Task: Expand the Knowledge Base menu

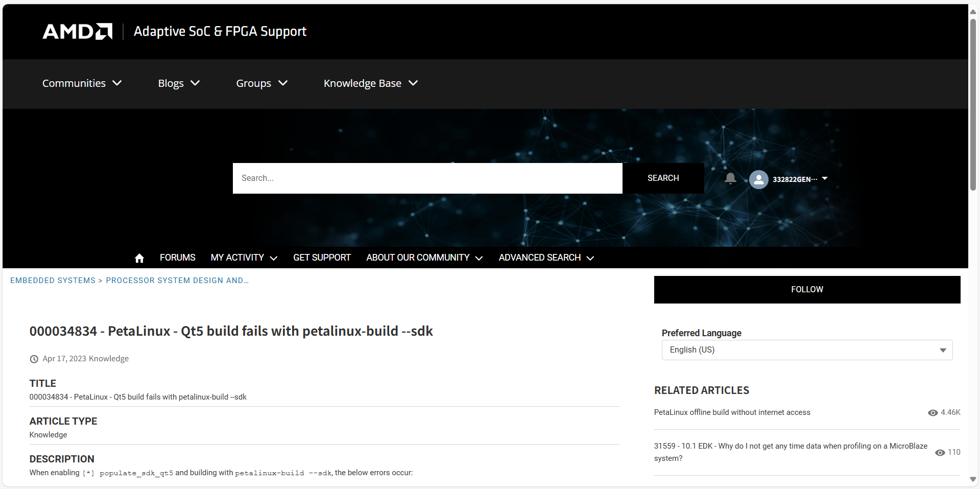Action: click(371, 83)
